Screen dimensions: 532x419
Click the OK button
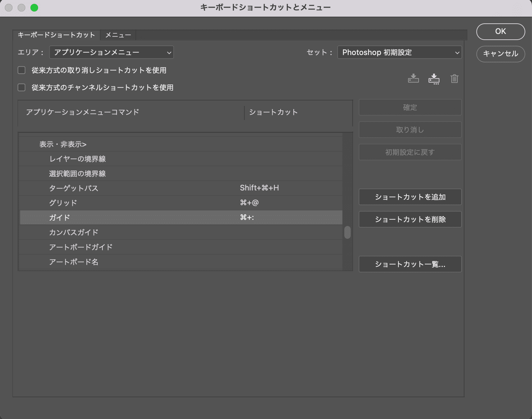[501, 31]
